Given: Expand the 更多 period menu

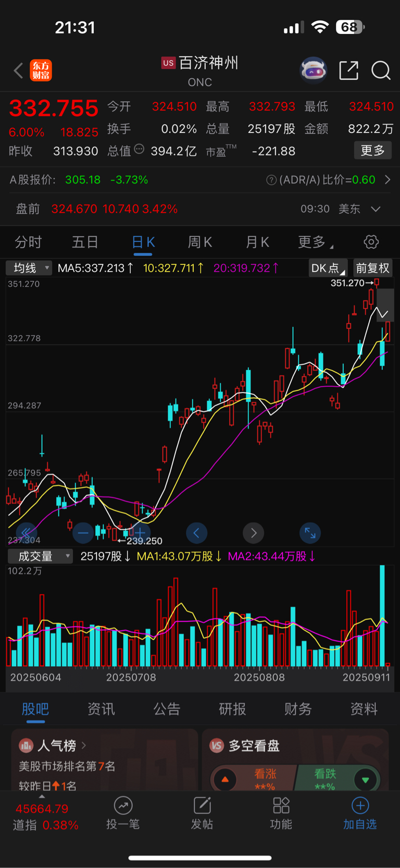Looking at the screenshot, I should [316, 242].
